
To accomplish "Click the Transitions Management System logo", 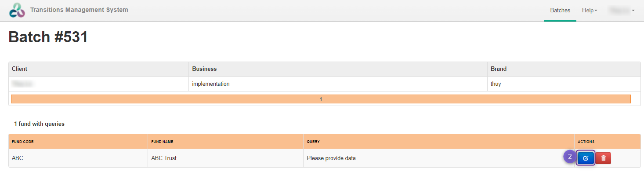I will coord(17,11).
